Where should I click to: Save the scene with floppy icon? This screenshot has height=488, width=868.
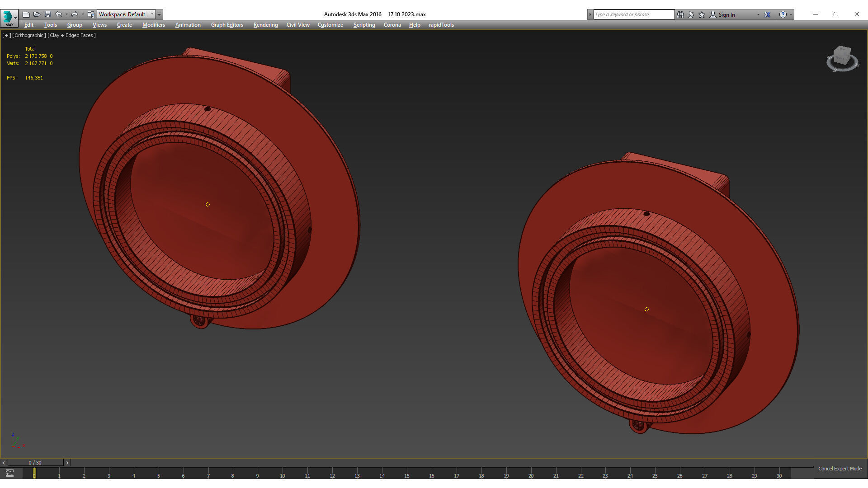[48, 14]
